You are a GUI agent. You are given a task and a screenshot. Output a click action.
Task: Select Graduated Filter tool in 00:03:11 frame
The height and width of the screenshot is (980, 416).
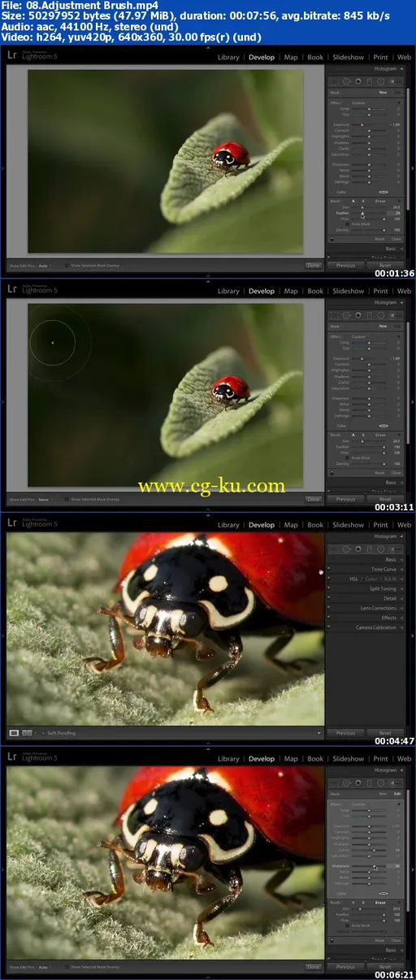(370, 316)
